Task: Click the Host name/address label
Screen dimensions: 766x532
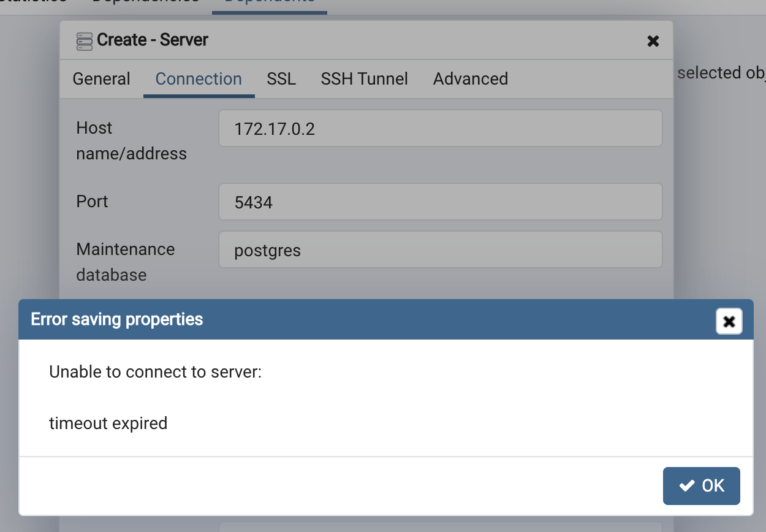Action: click(131, 140)
